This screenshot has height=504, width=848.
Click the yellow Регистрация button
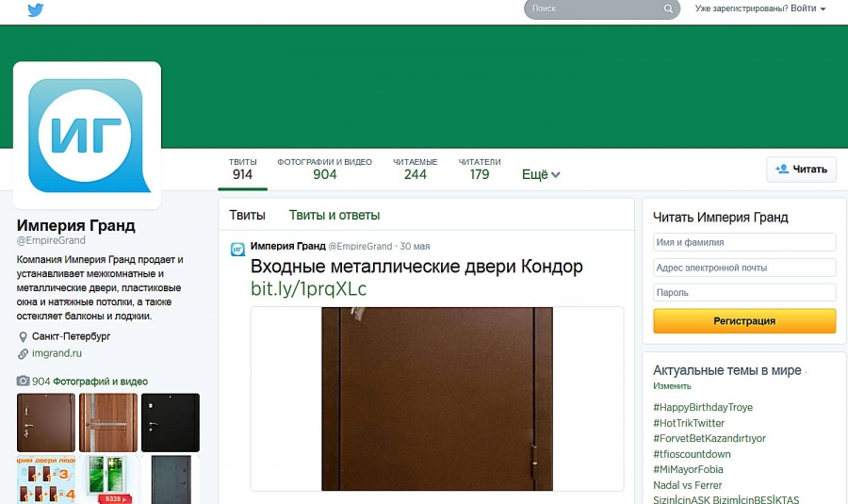(743, 321)
